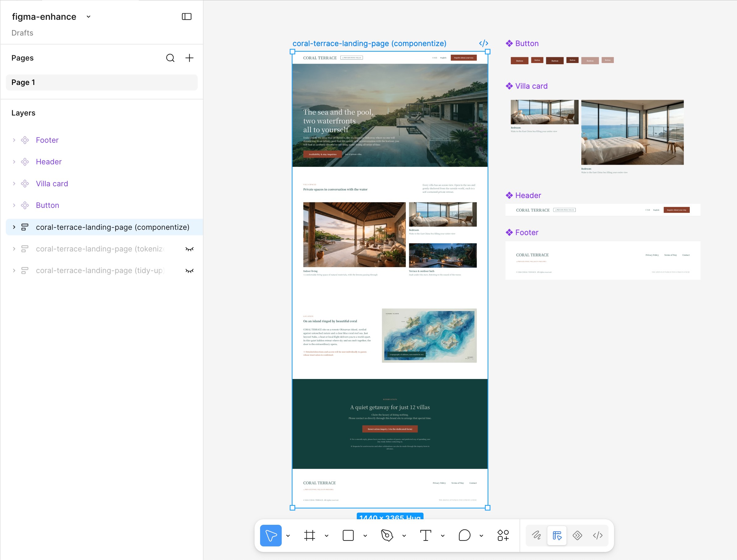Toggle the sidebar collapse icon
Viewport: 737px width, 560px height.
point(187,17)
